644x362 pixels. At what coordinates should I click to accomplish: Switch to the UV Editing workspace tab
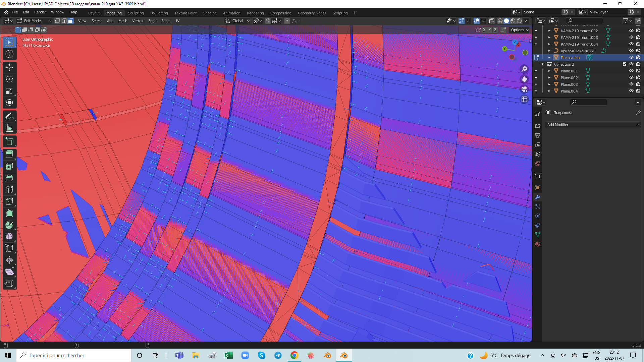(159, 13)
